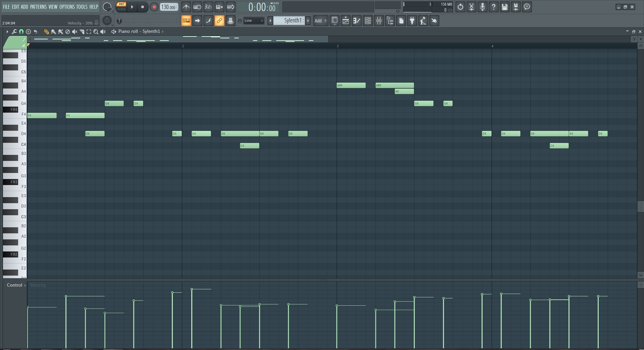
Task: Expand the Control lane target arrow
Action: [25, 285]
